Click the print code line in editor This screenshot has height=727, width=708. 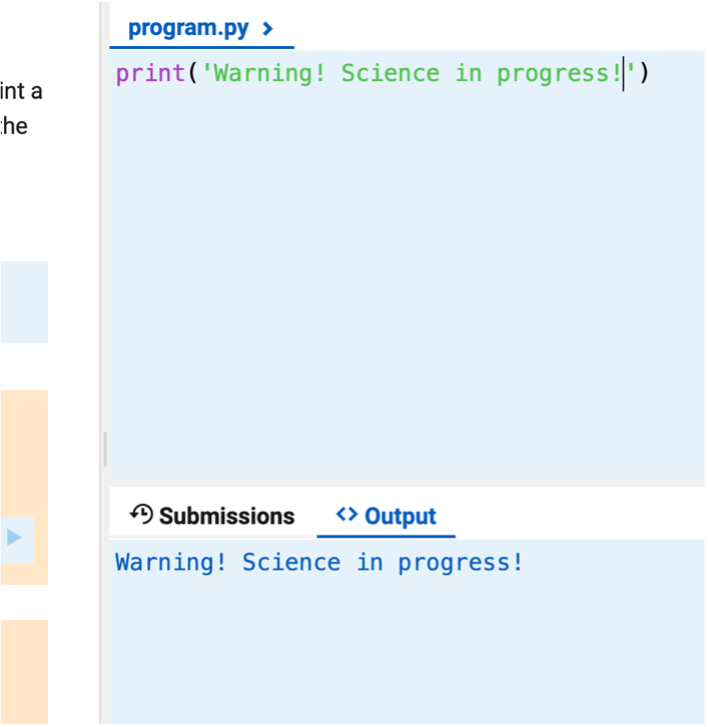[x=382, y=73]
